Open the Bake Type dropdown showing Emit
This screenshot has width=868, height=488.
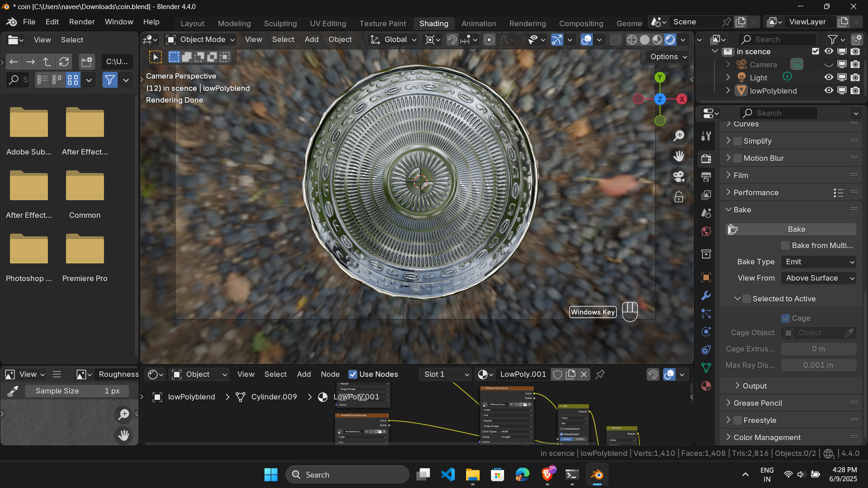(x=819, y=262)
